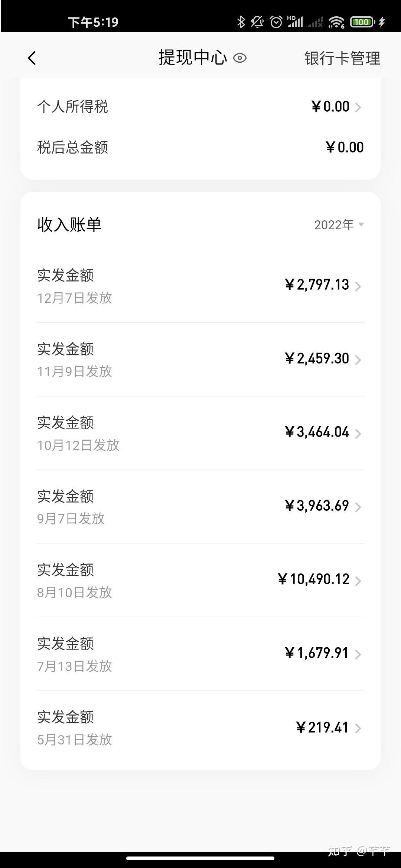Tap the alarm clock status icon
Viewport: 401px width, 868px height.
[276, 22]
